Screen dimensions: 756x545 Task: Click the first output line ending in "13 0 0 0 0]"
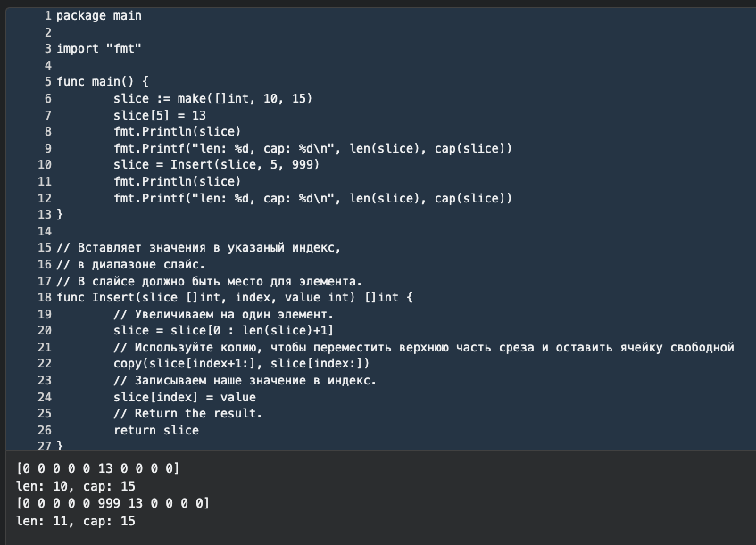(x=98, y=468)
